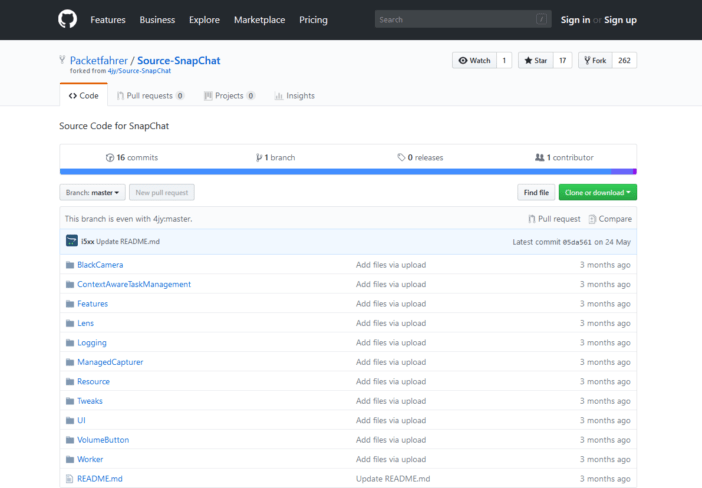The height and width of the screenshot is (488, 702).
Task: Click the Find file button
Action: pyautogui.click(x=536, y=193)
